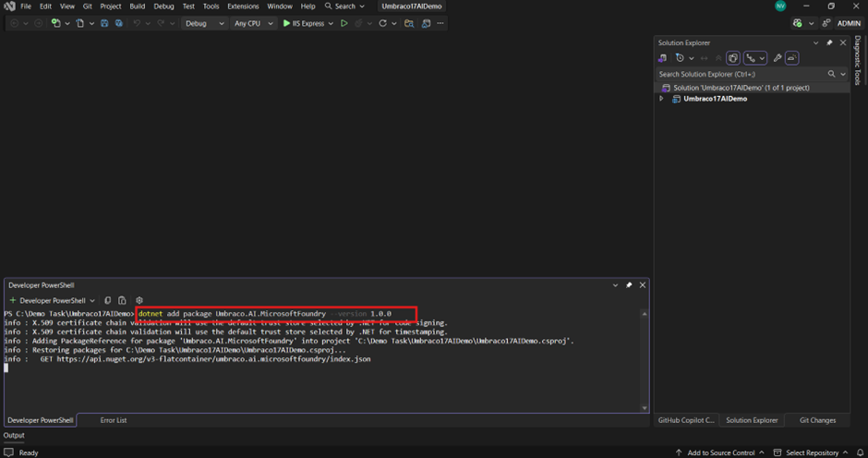Image resolution: width=868 pixels, height=458 pixels.
Task: Open the Project menu
Action: coord(111,6)
